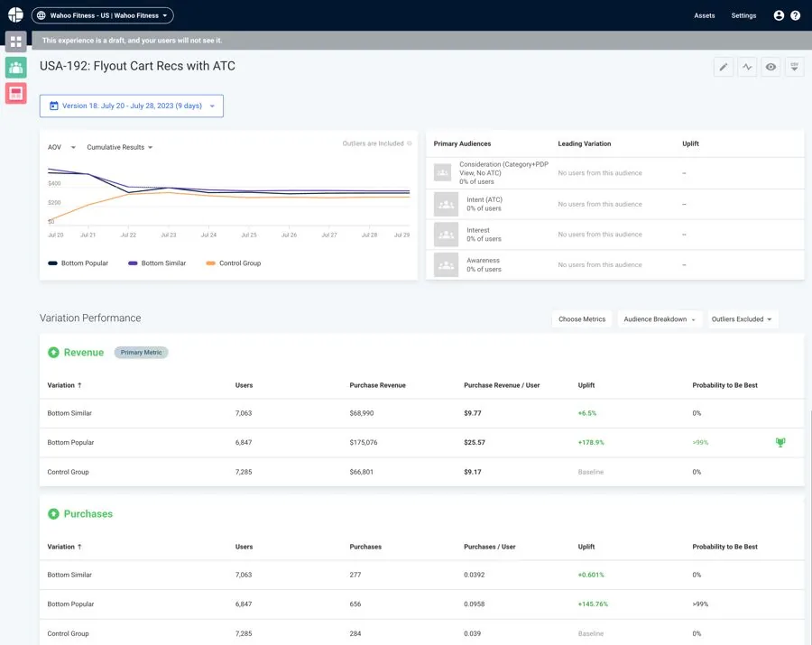Open the Assets menu
Viewport: 812px width, 645px height.
coord(705,15)
